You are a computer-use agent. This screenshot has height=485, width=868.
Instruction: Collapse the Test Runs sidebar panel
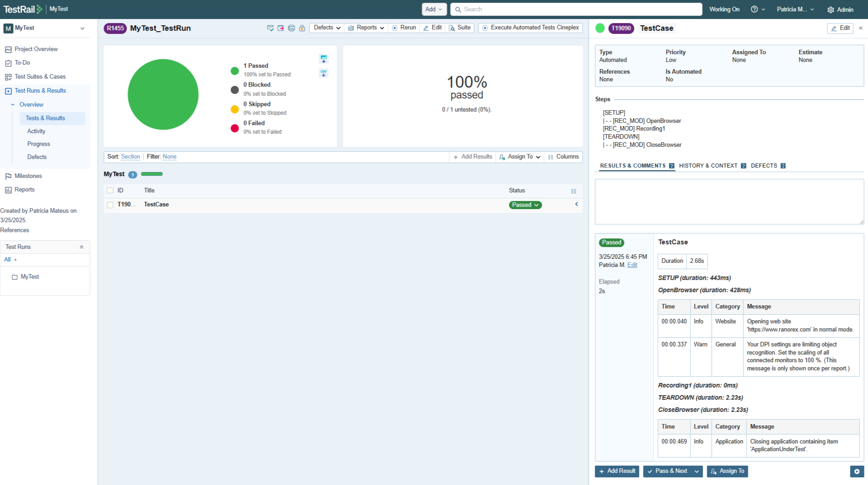[82, 247]
